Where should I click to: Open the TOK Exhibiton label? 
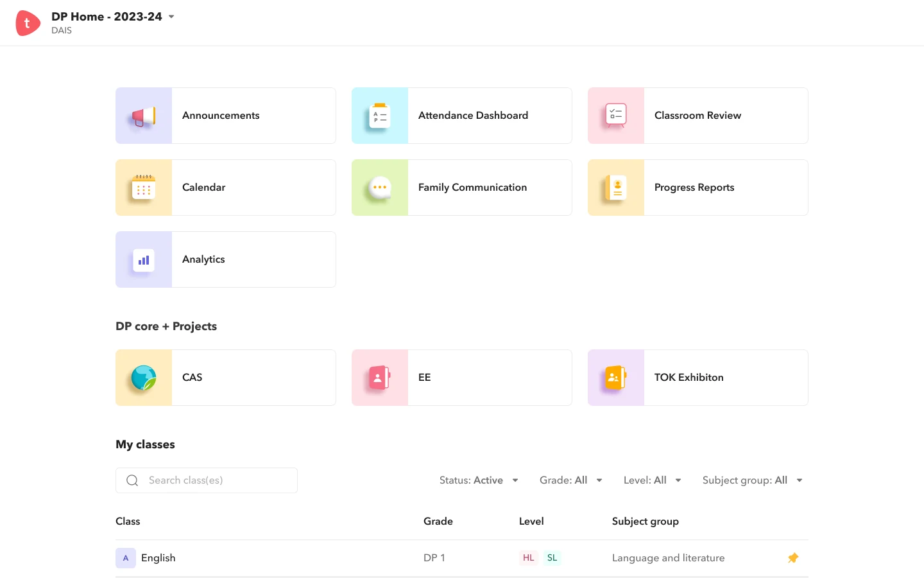tap(689, 378)
